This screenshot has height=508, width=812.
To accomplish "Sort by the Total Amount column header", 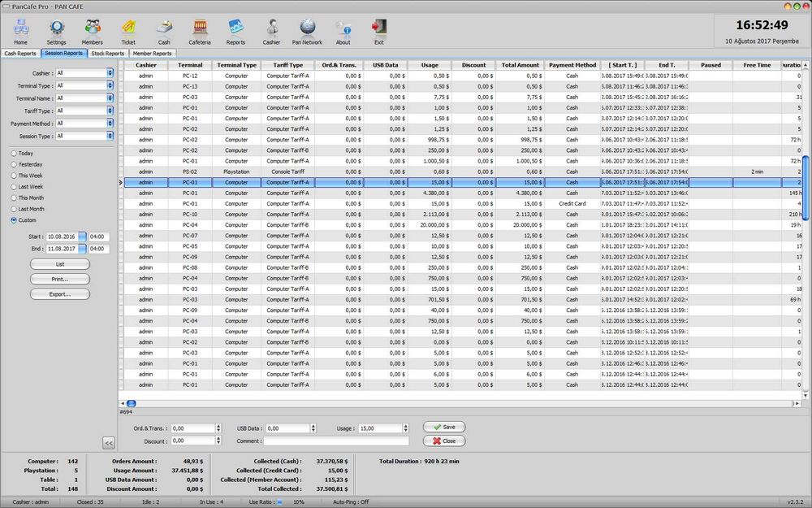I will pyautogui.click(x=520, y=65).
